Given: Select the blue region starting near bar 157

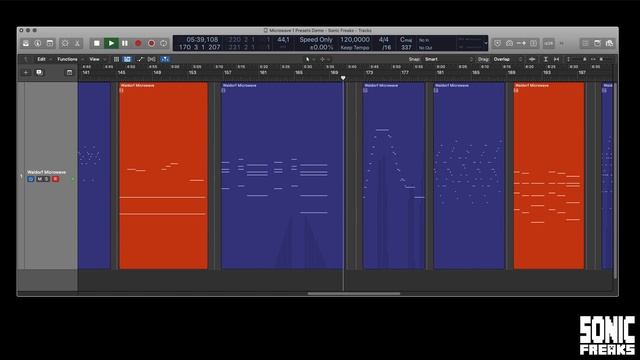Looking at the screenshot, I should coord(282,176).
